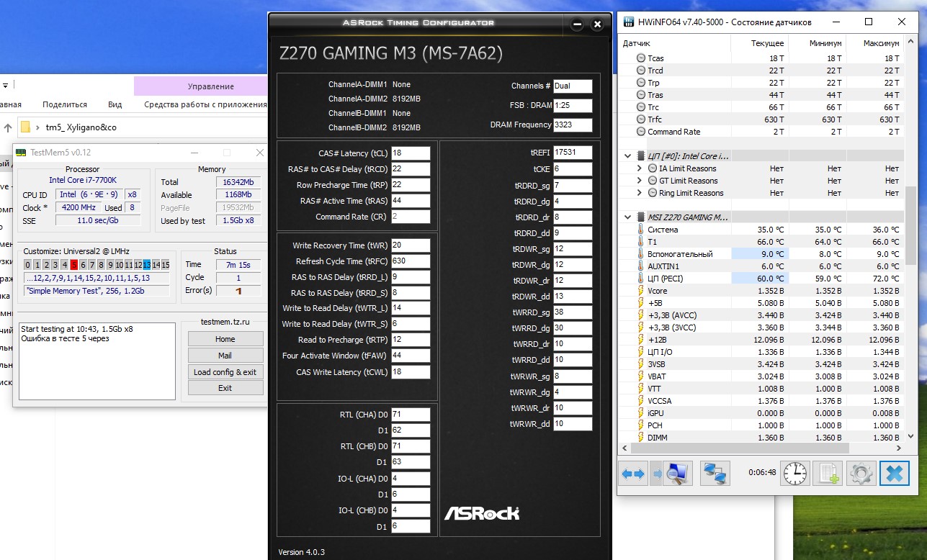Select the VCCSA sensor row

[x=761, y=401]
